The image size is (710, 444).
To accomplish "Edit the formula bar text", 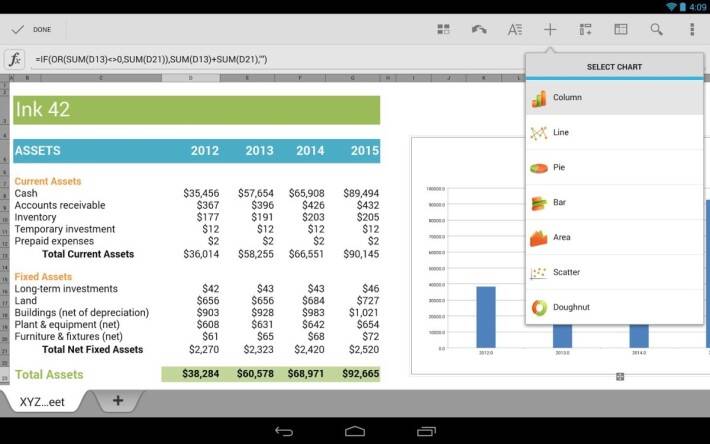I will (x=277, y=59).
